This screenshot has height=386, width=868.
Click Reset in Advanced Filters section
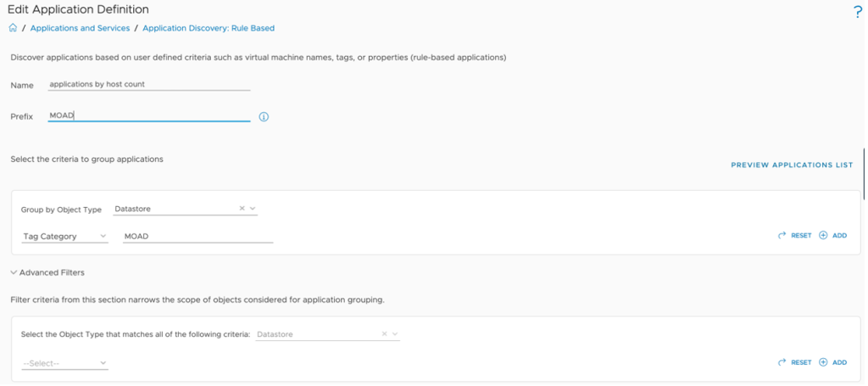pos(794,362)
